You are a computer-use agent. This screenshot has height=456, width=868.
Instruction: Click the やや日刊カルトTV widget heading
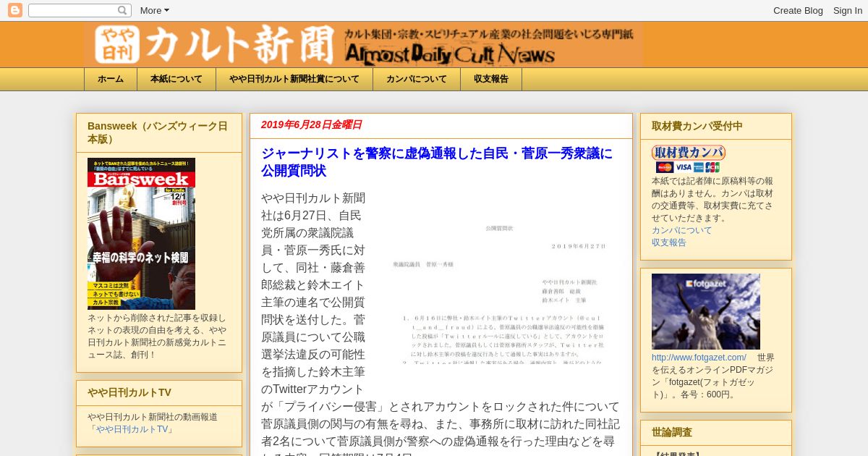point(129,392)
